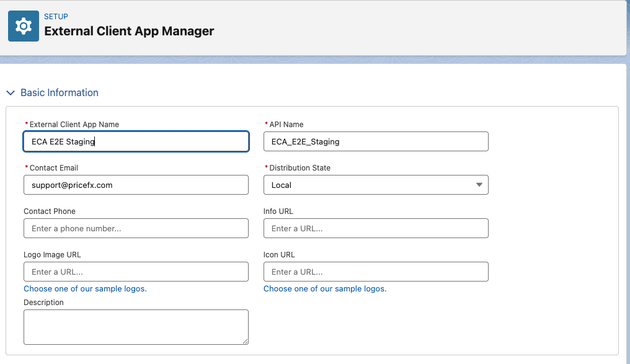The width and height of the screenshot is (630, 364).
Task: Click the Distribution State field label
Action: [299, 168]
